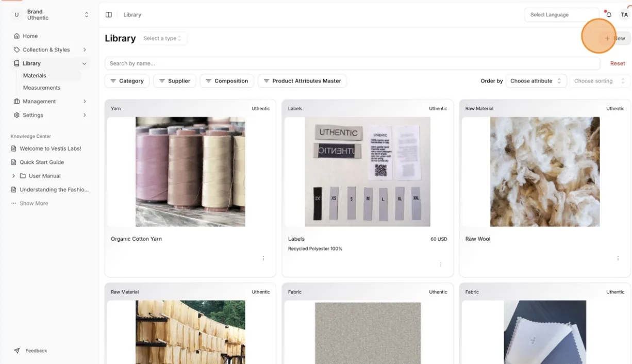Viewport: 632px width, 364px height.
Task: Open the Choose attribute dropdown
Action: click(536, 81)
